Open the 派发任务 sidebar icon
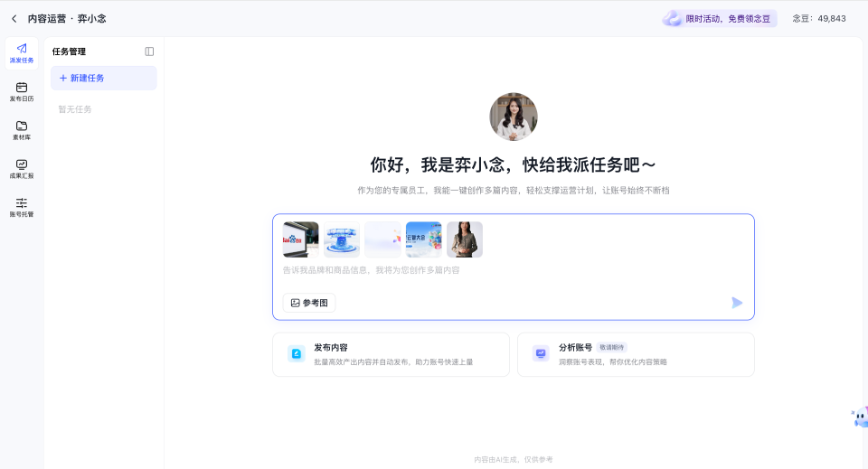This screenshot has width=868, height=469. click(22, 53)
